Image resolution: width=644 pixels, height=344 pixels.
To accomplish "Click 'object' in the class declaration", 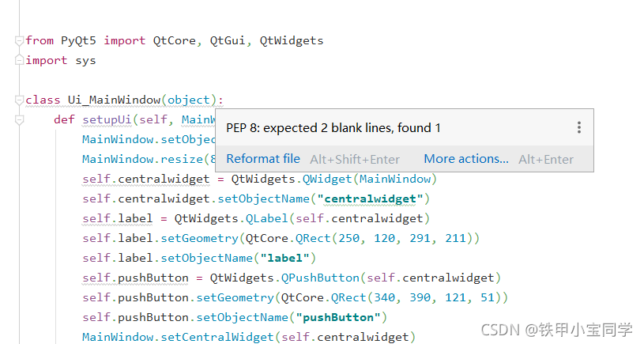I will (189, 100).
